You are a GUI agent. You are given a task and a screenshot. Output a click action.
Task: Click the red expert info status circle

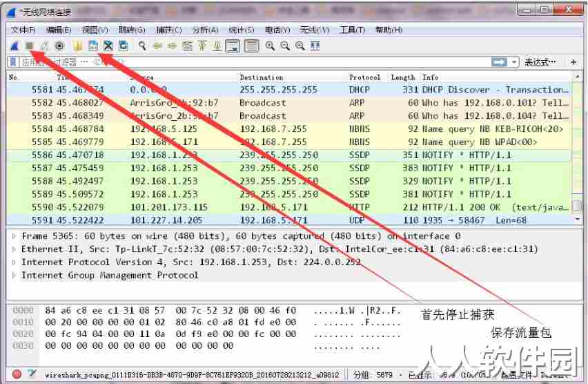pos(17,374)
